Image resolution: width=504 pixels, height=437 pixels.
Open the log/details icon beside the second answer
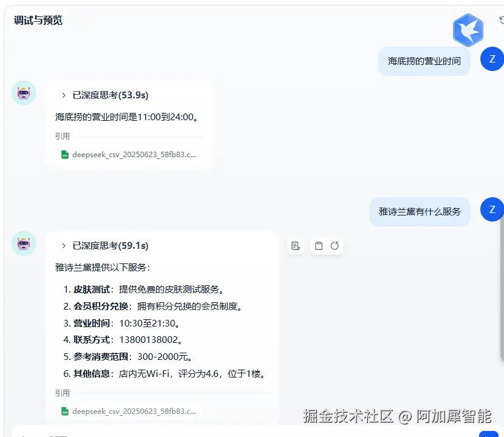pos(295,246)
